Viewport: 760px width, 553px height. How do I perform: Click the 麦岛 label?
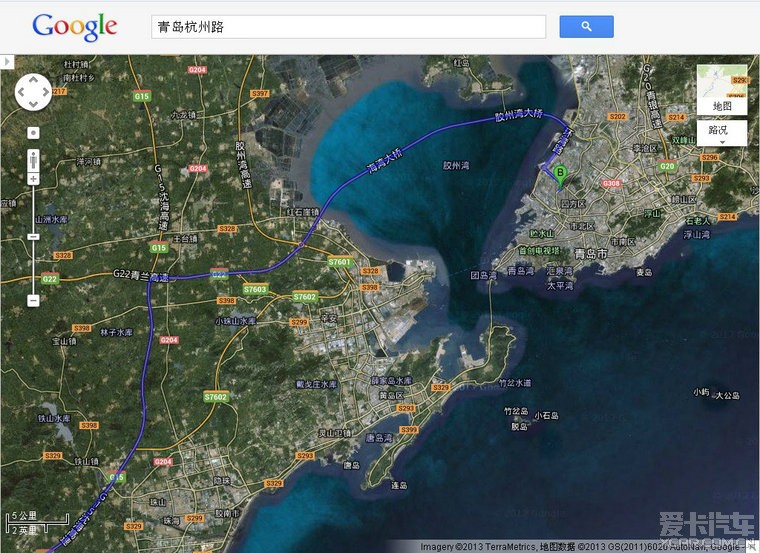[644, 272]
